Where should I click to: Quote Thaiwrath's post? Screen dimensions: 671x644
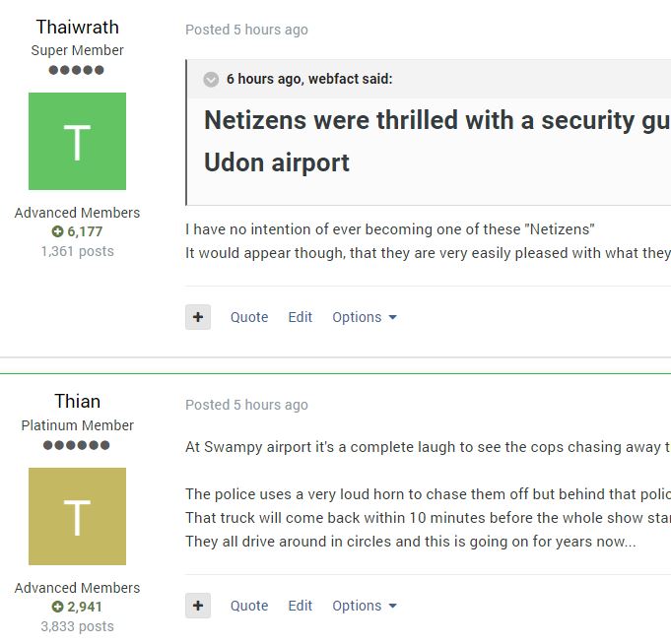(x=249, y=317)
